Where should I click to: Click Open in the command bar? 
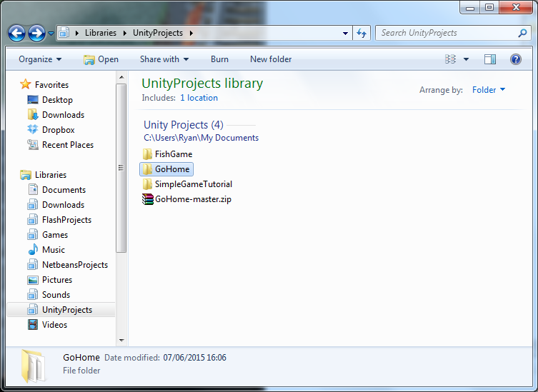(x=101, y=59)
